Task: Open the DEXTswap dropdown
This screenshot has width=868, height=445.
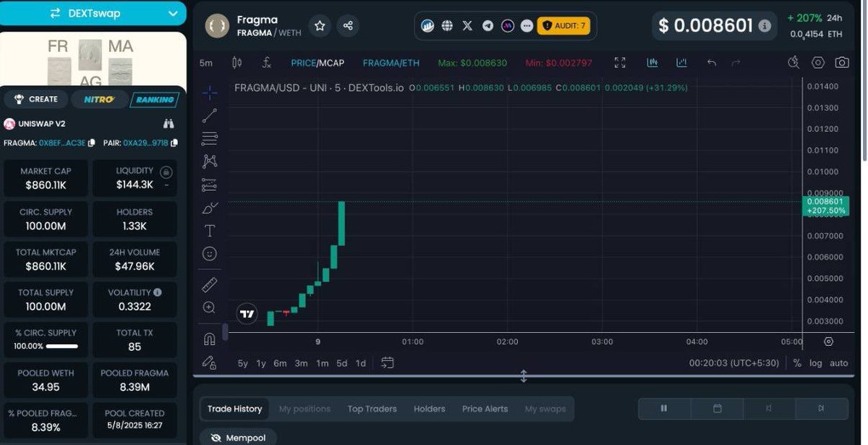Action: coord(93,13)
